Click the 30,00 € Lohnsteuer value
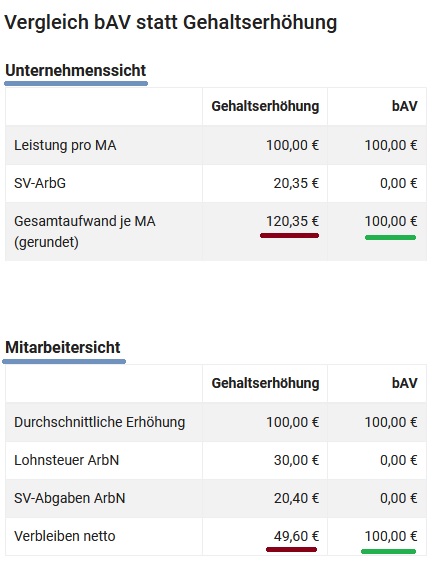Screen dimensions: 436x583 coord(296,460)
